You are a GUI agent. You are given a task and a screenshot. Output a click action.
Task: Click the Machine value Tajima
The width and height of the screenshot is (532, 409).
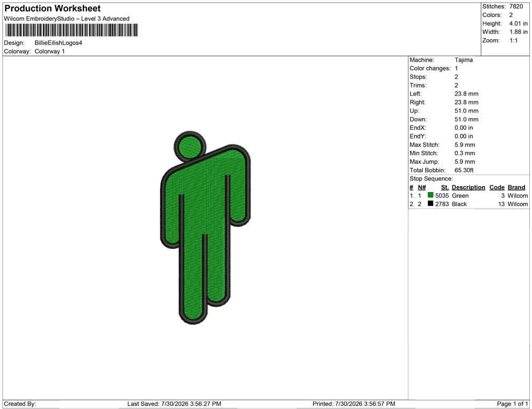click(463, 60)
